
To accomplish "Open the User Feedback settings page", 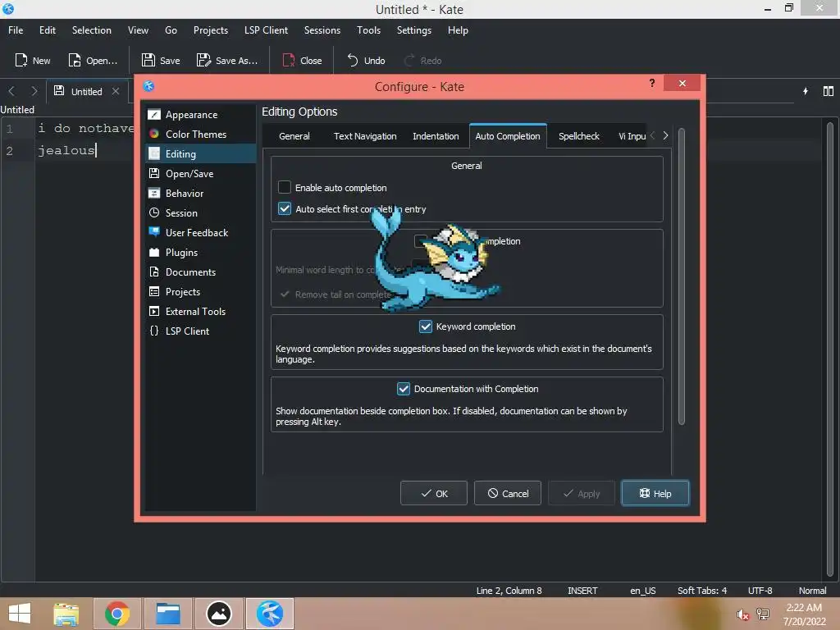I will 200,232.
